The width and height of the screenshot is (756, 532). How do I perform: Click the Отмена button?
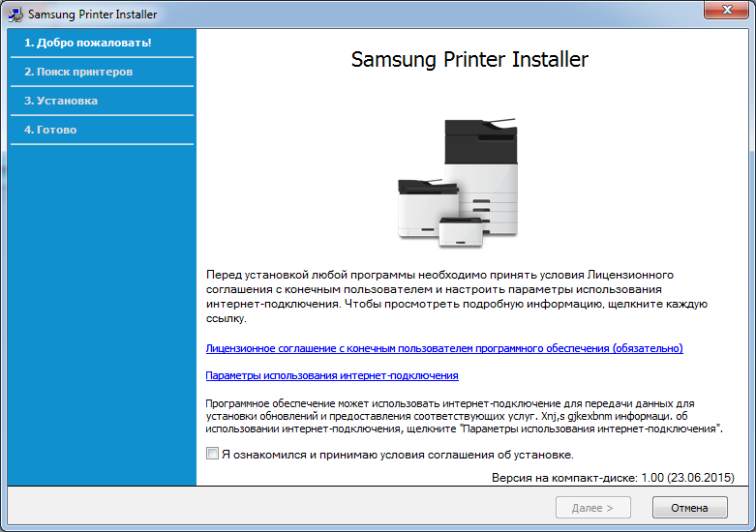point(689,508)
